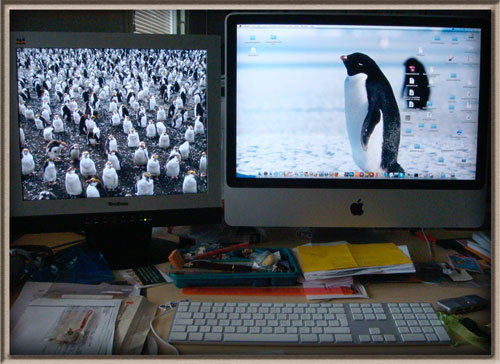Viewport: 500px width, 364px height.
Task: Select the pink icon on the dark penguin
Action: [x=413, y=69]
